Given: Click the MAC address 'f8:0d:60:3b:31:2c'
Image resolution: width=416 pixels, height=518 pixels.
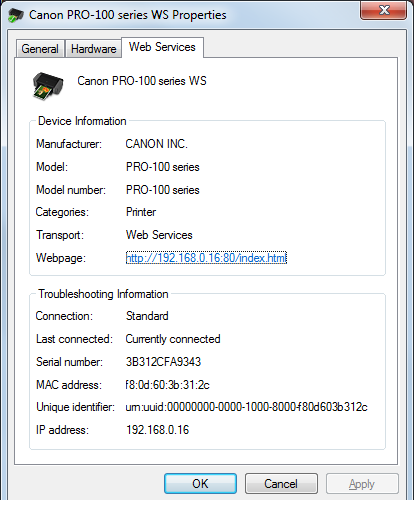Looking at the screenshot, I should pos(167,385).
